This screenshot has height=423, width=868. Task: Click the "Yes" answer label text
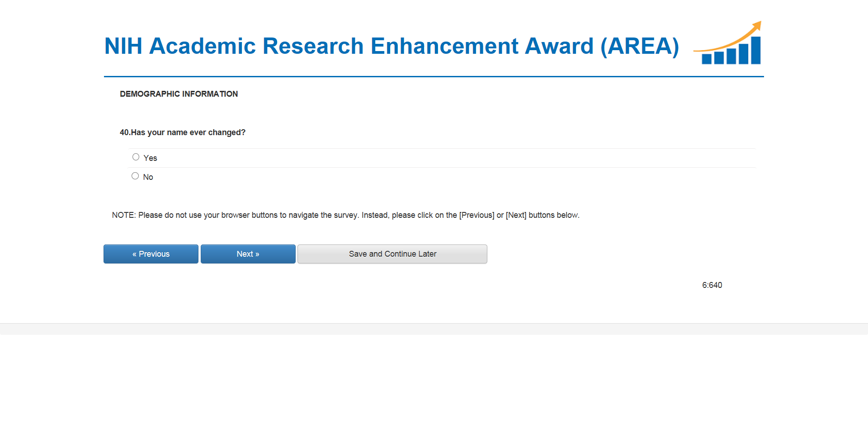click(x=150, y=158)
